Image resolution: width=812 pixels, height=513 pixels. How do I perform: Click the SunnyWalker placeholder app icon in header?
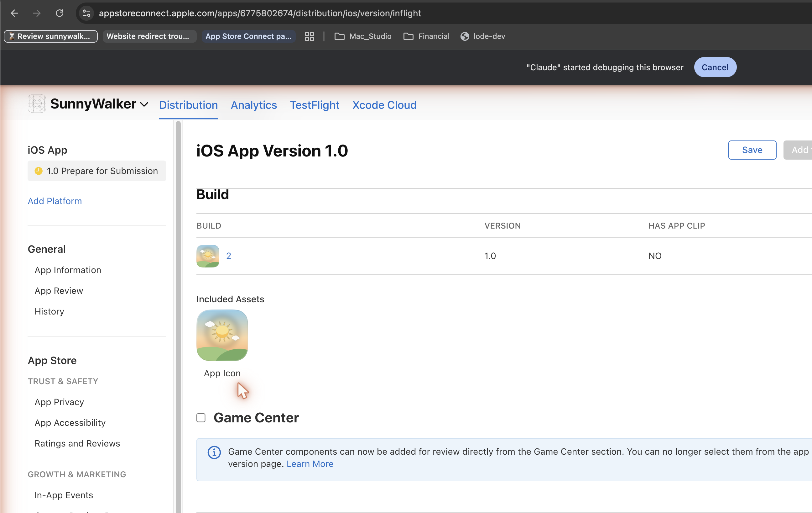click(36, 103)
